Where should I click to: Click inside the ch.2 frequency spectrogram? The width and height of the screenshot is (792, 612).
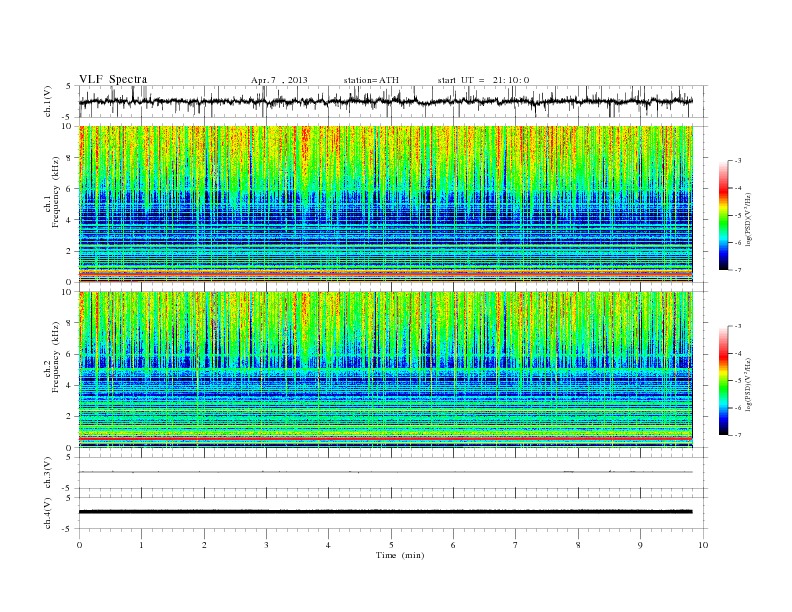click(x=386, y=370)
